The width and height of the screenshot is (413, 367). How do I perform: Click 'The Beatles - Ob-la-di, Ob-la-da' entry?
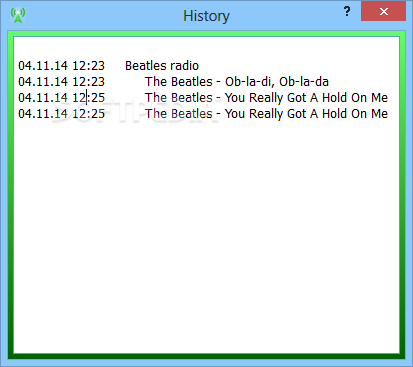tap(237, 82)
